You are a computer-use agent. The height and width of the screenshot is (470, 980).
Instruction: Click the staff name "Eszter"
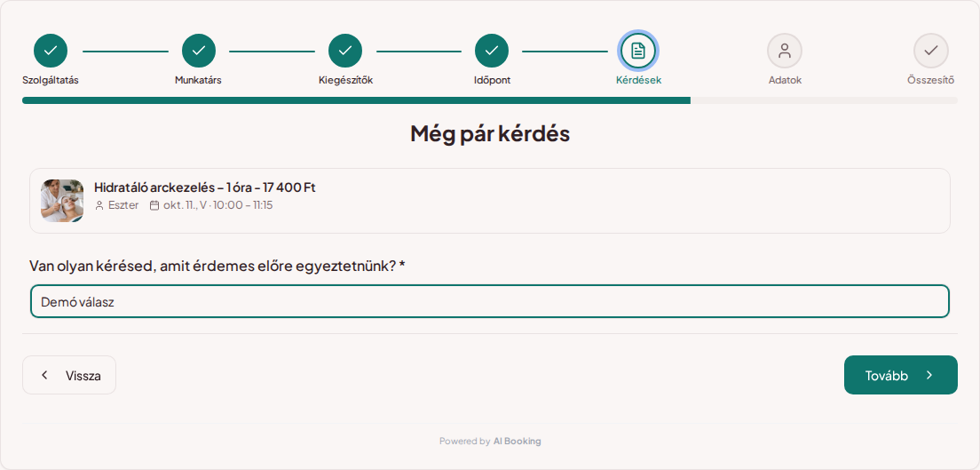click(123, 205)
